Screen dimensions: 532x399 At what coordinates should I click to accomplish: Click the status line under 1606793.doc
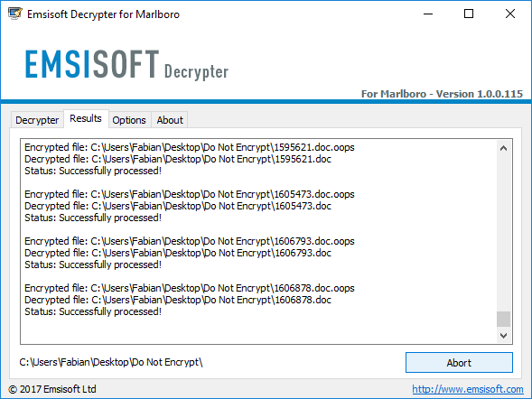coord(93,264)
